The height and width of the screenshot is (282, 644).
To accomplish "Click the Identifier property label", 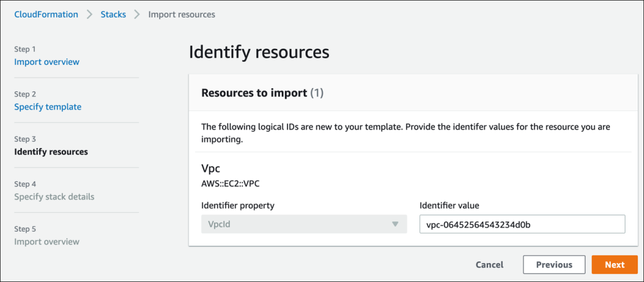I will tap(238, 205).
